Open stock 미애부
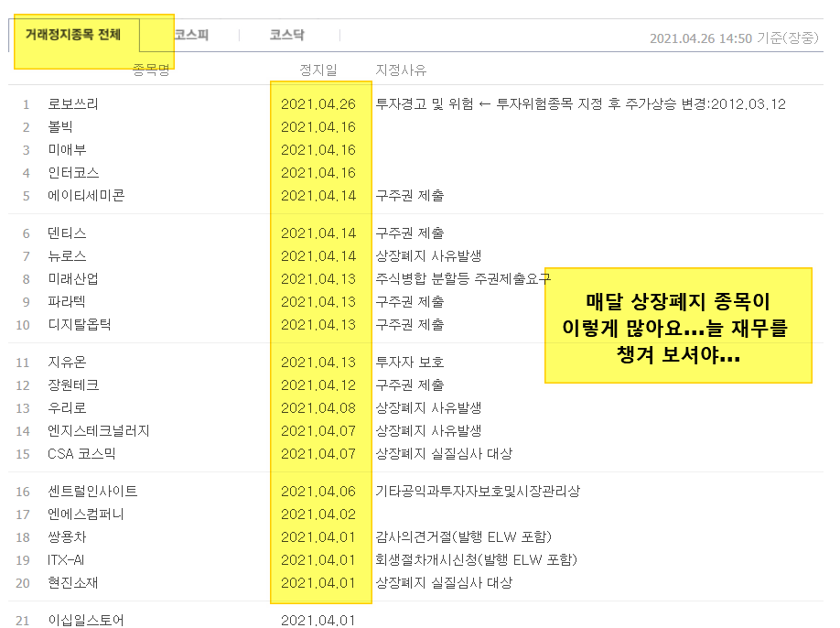This screenshot has width=840, height=628. click(67, 150)
